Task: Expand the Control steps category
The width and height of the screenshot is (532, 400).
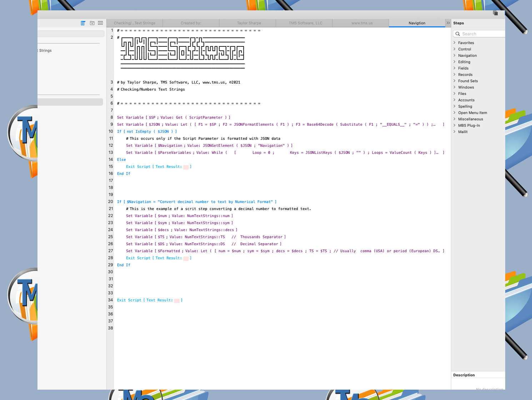Action: click(x=455, y=49)
